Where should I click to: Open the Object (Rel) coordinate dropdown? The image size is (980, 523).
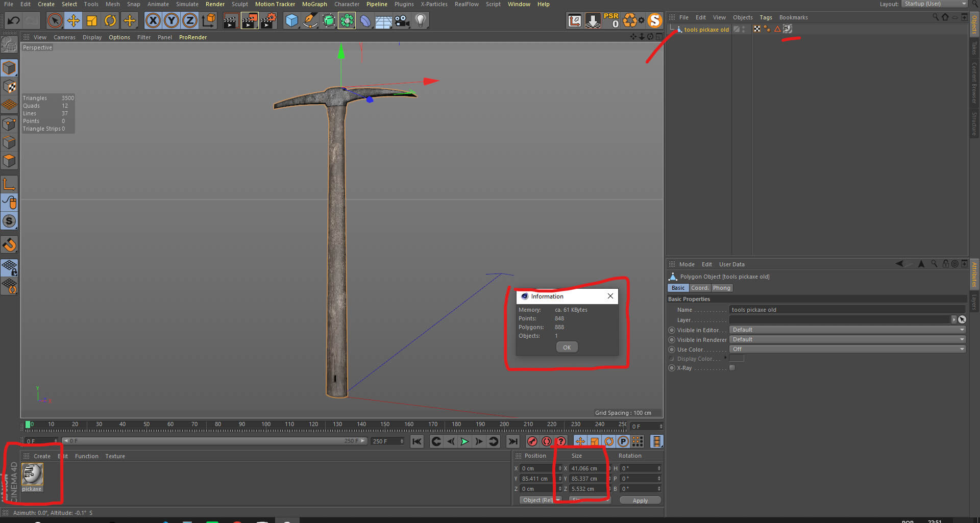541,500
